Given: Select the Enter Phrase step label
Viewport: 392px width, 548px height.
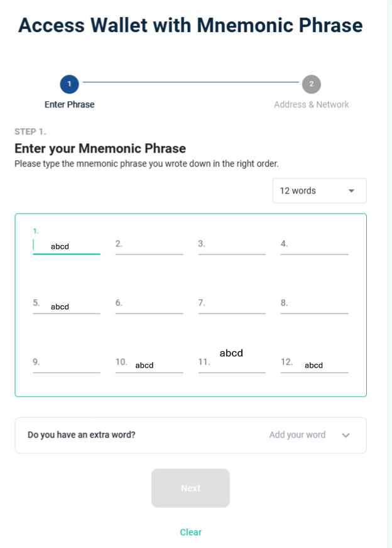Looking at the screenshot, I should [69, 104].
